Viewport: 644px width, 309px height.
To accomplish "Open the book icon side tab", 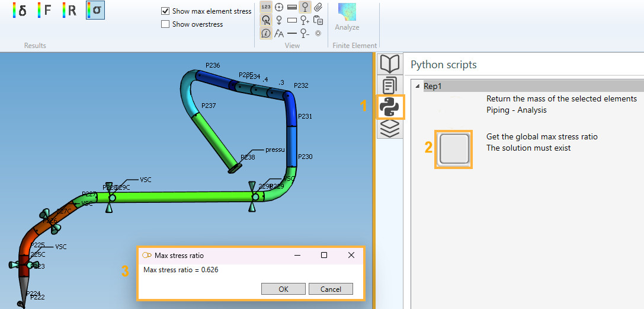I will coord(389,64).
